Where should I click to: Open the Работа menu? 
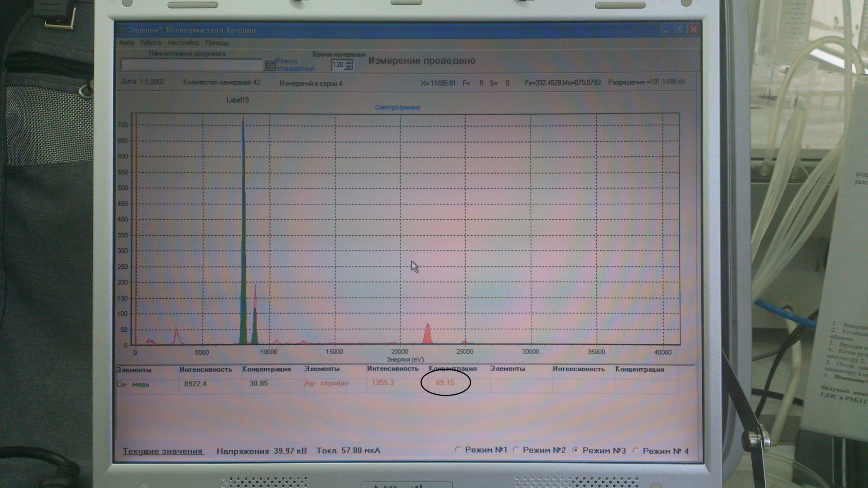click(x=151, y=43)
